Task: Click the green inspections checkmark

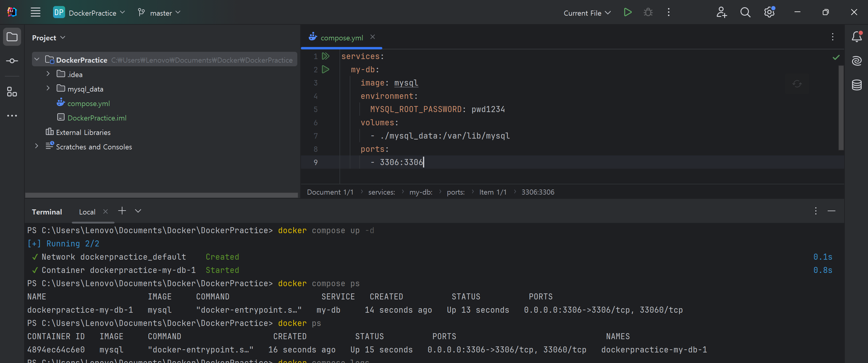Action: point(836,57)
